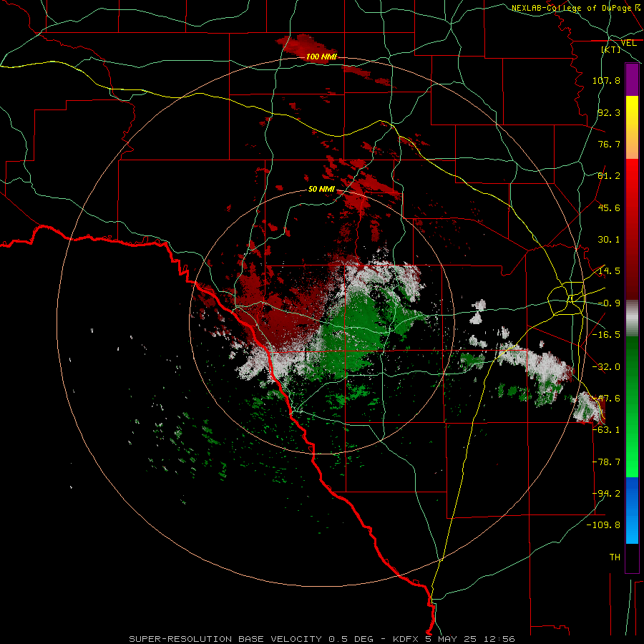Viewport: 644px width, 644px height.
Task: Click the TH label on legend
Action: pos(615,557)
